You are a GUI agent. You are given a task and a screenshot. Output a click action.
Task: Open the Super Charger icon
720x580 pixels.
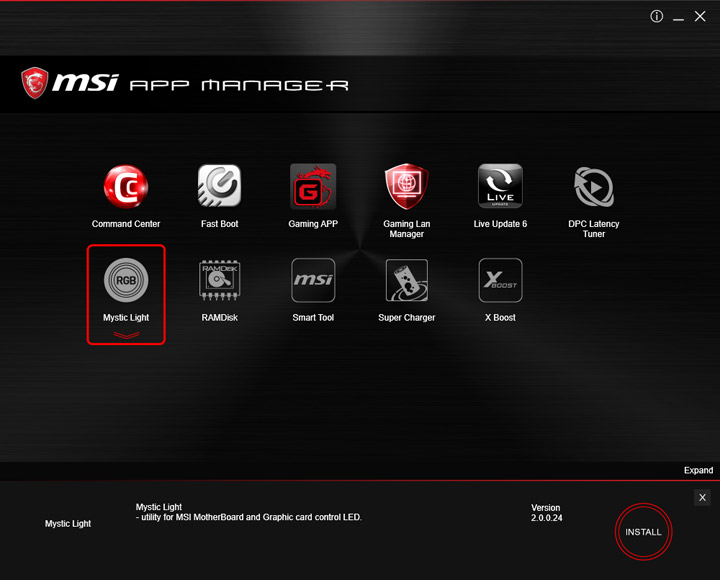pyautogui.click(x=406, y=280)
